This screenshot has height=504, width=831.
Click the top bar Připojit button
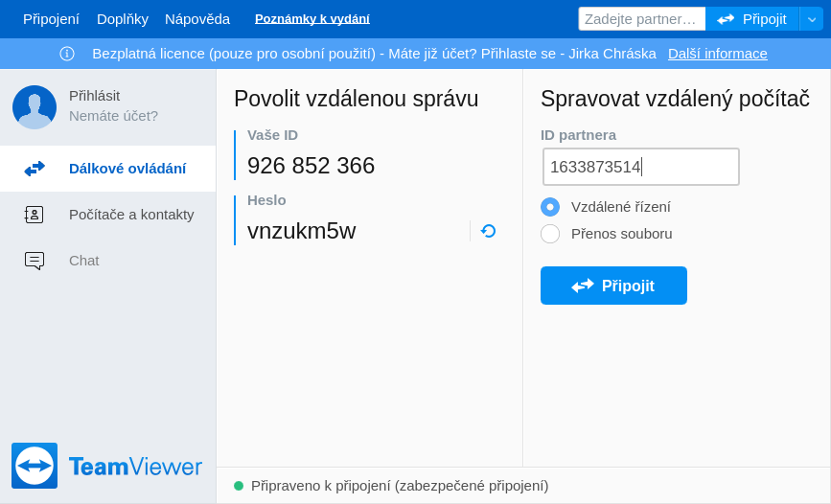[x=752, y=19]
